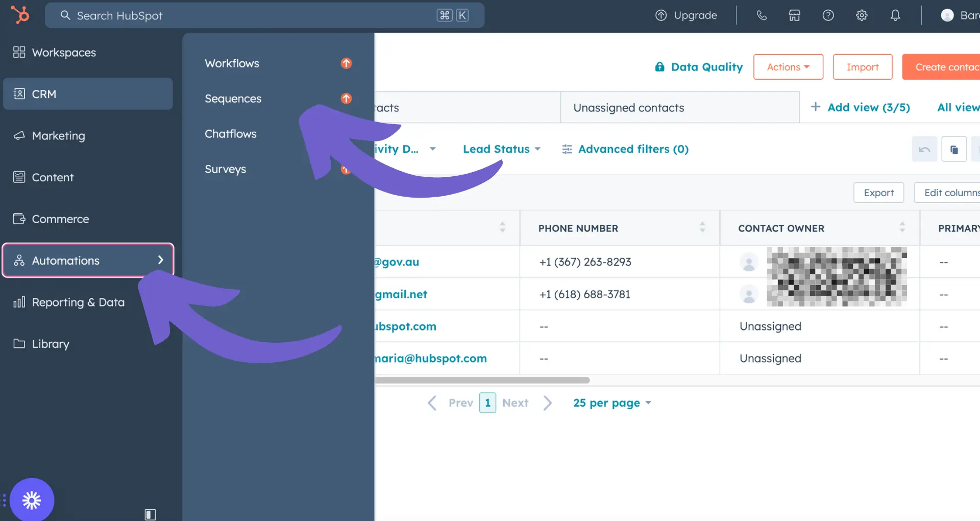Viewport: 980px width, 521px height.
Task: Click the user avatar in top bar
Action: pyautogui.click(x=947, y=15)
